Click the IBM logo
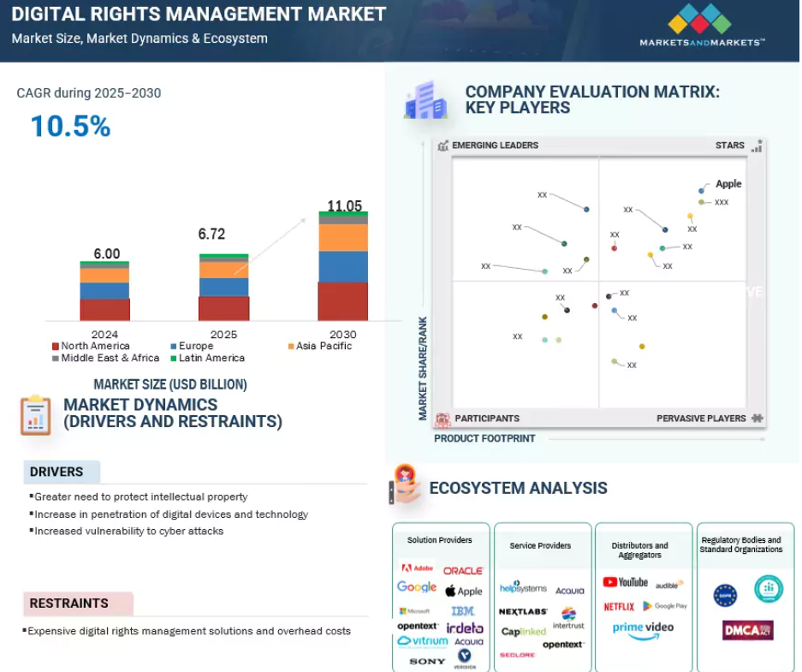Image resolution: width=802 pixels, height=672 pixels. [x=462, y=611]
